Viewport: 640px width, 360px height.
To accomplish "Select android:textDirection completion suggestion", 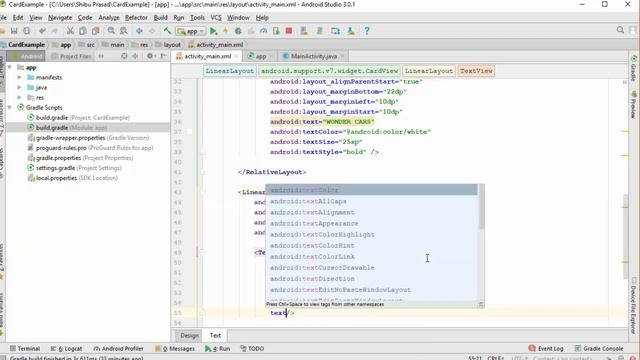I will (x=371, y=278).
